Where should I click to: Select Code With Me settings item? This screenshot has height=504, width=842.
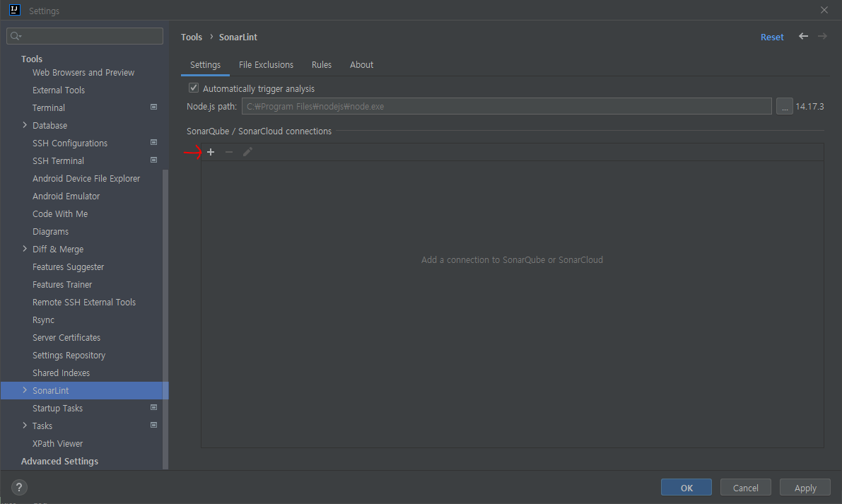[x=59, y=214]
